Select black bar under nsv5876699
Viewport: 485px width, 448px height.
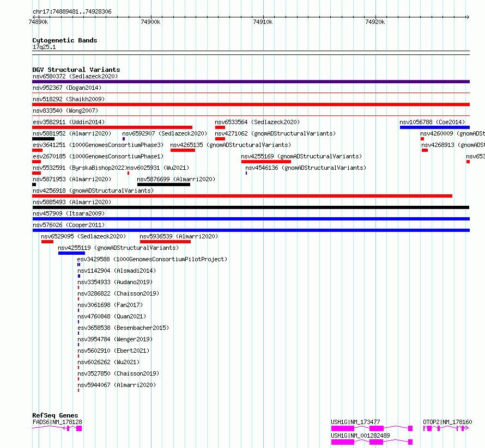[163, 185]
